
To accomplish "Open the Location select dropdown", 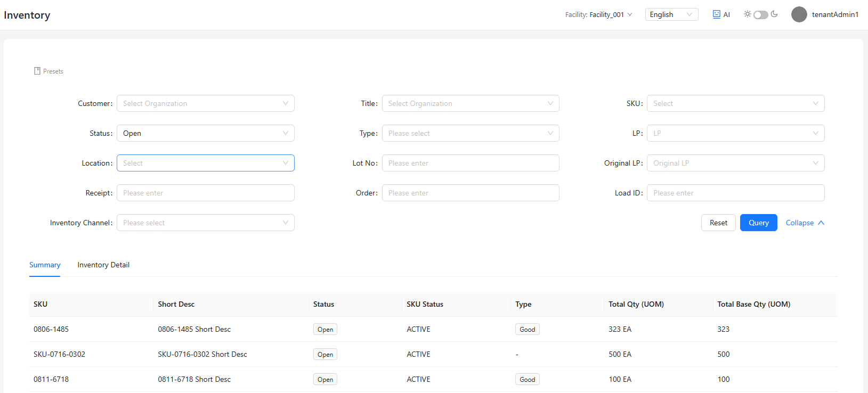I will pos(206,163).
